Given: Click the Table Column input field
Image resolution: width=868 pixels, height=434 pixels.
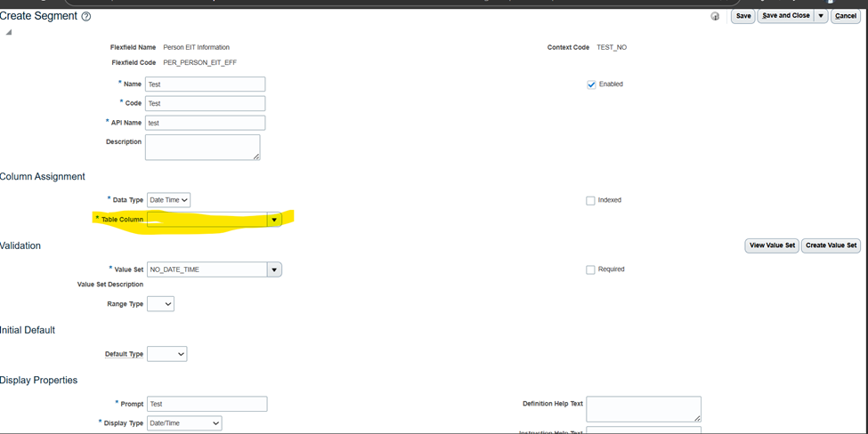Looking at the screenshot, I should [207, 220].
